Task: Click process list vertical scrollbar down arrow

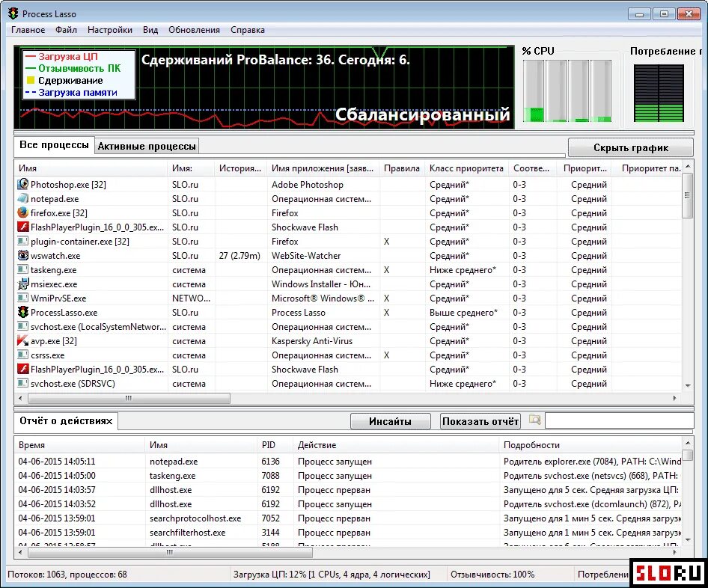Action: [x=688, y=386]
